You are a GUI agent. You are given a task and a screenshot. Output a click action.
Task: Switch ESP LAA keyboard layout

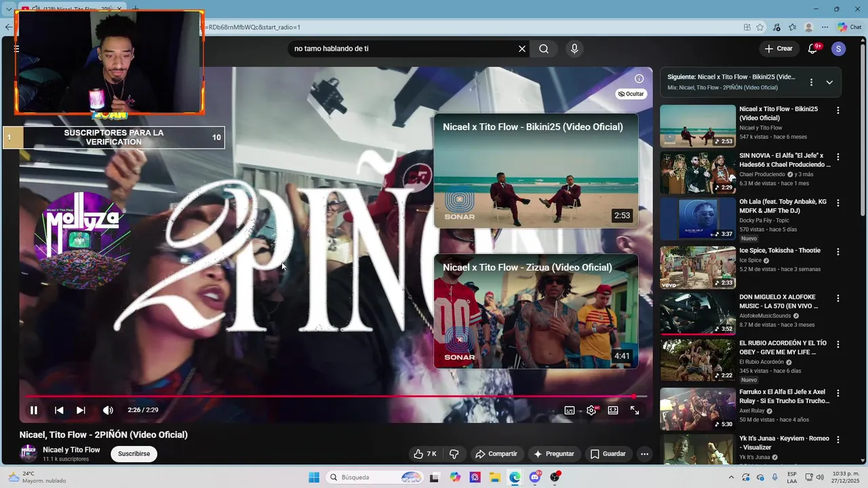[792, 477]
